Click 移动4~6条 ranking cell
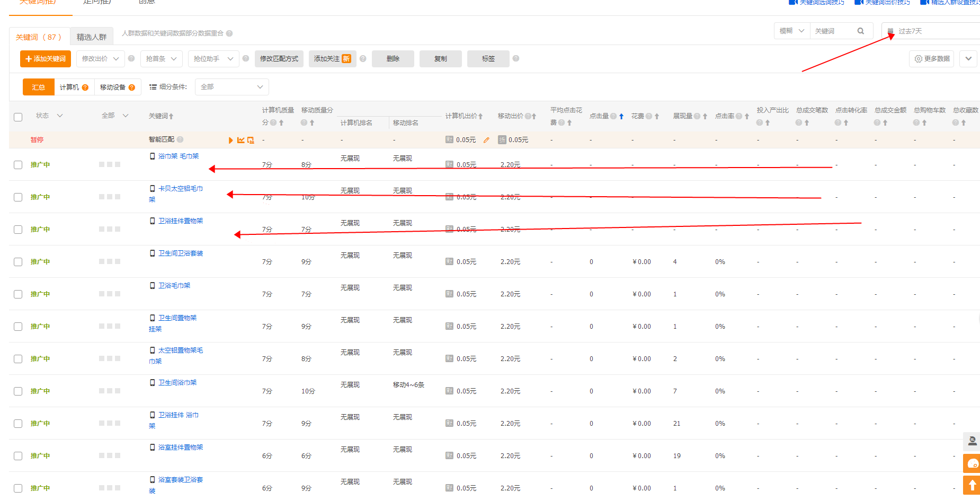The width and height of the screenshot is (980, 500). tap(408, 385)
